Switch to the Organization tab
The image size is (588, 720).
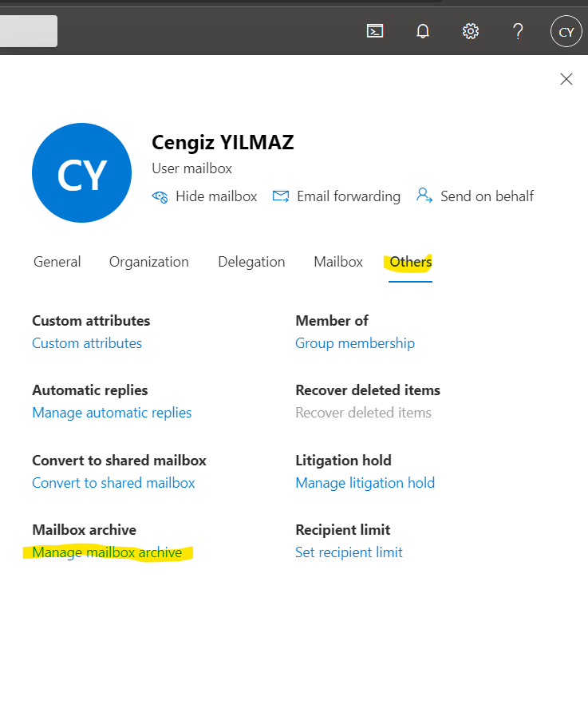click(x=149, y=262)
